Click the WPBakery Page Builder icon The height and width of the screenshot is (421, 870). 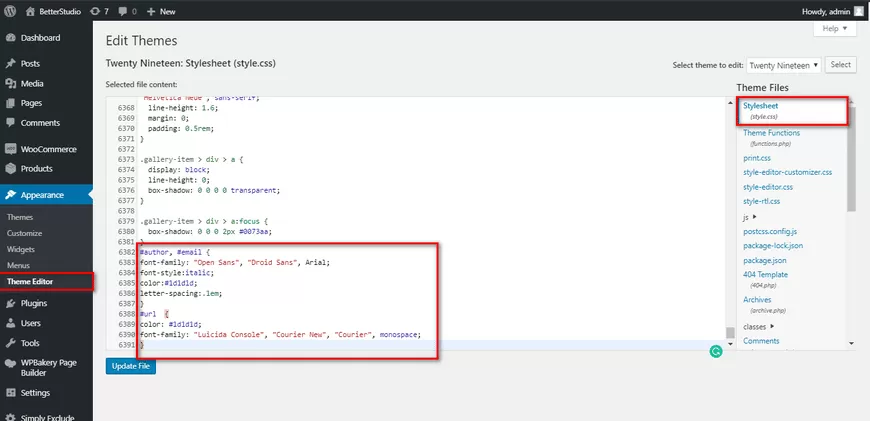point(10,364)
